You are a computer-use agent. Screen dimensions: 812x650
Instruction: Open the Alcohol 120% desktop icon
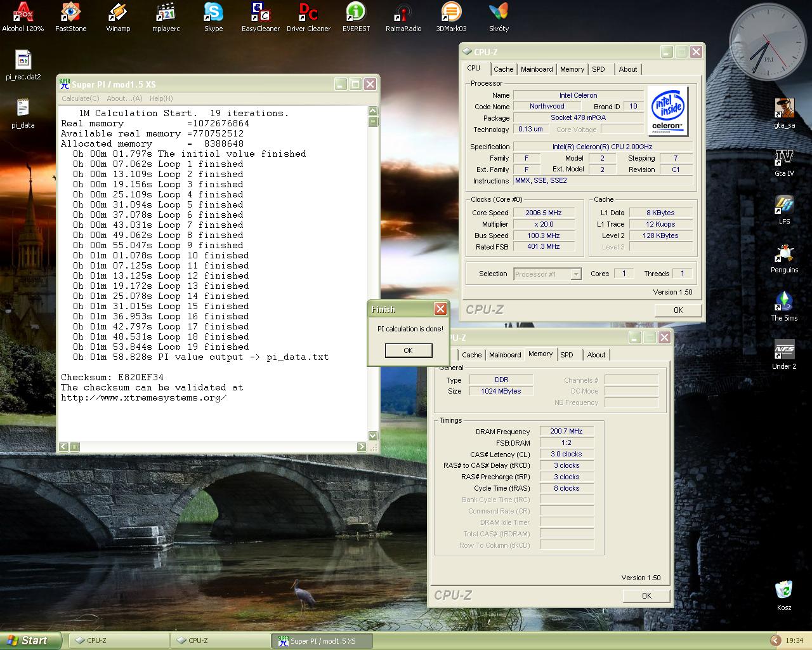[x=23, y=13]
